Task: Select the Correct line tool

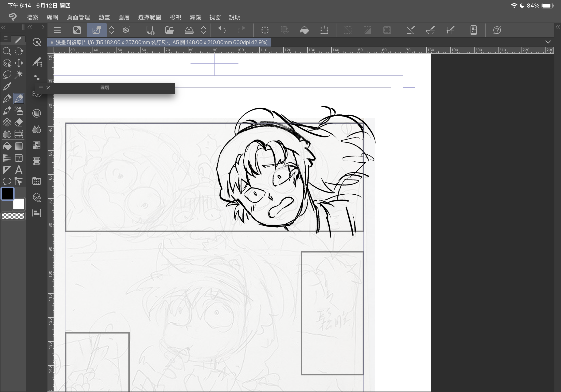Action: pos(19,181)
